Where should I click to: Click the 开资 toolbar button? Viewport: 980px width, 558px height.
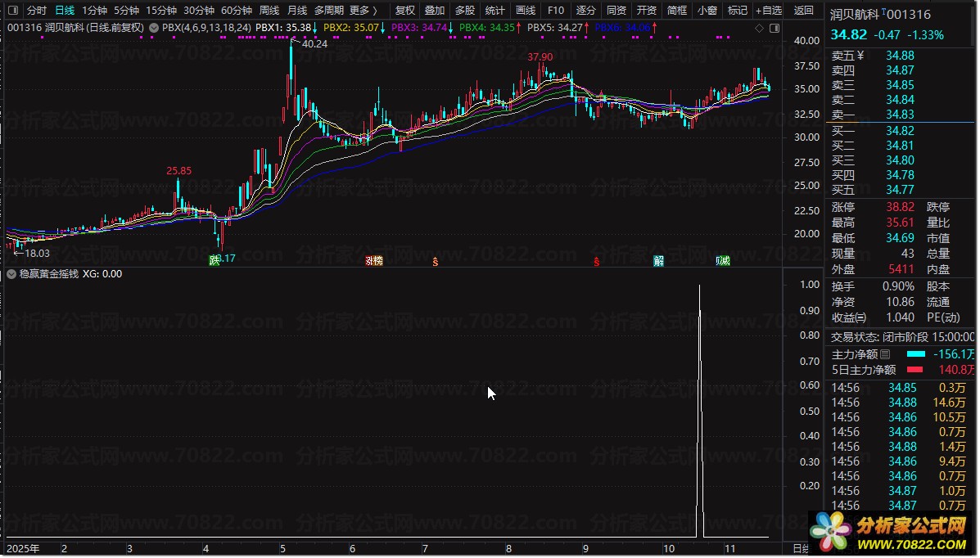coord(646,10)
